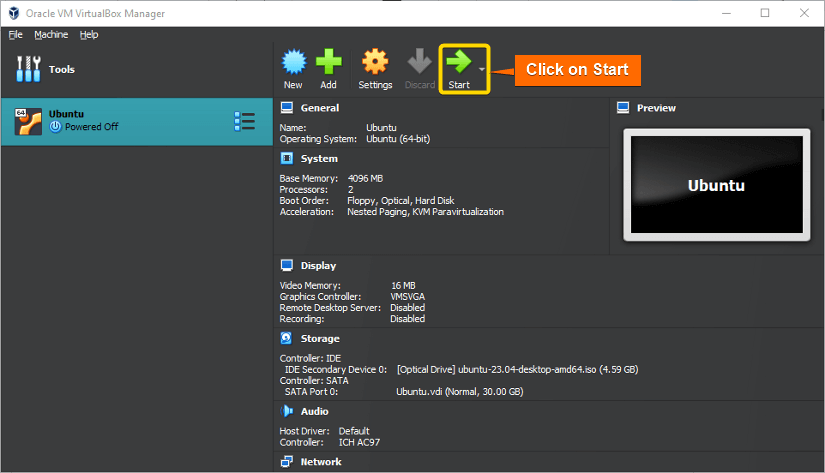Click the Display section icon
Viewport: 825px width, 473px height.
click(x=287, y=265)
